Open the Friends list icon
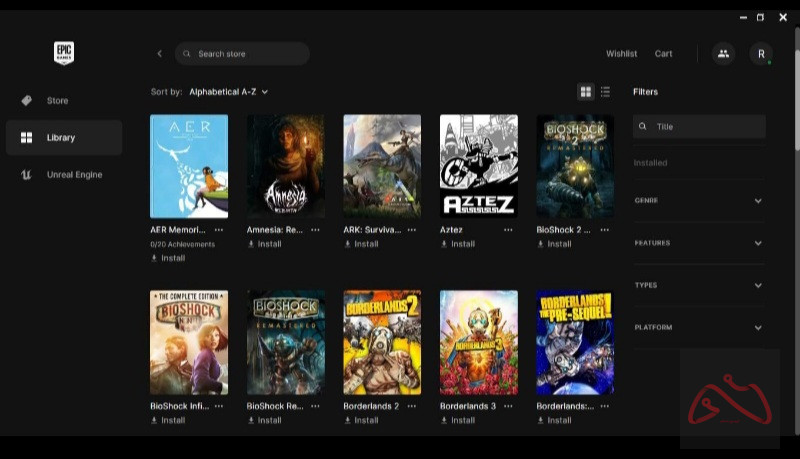Viewport: 800px width, 459px height. 723,54
